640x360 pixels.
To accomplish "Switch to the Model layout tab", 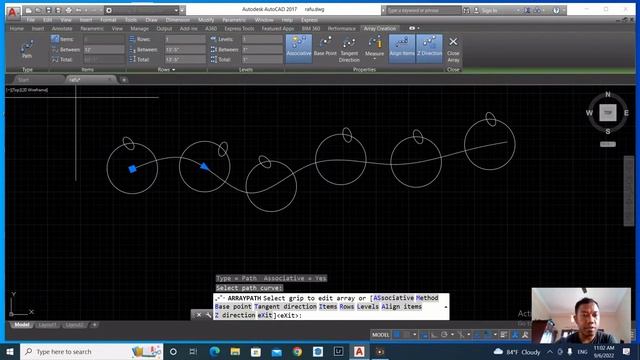I will pos(22,325).
